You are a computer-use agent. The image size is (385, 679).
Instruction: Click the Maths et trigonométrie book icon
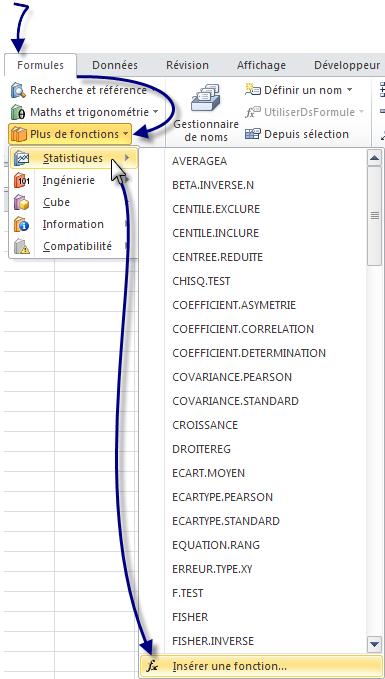coord(19,113)
